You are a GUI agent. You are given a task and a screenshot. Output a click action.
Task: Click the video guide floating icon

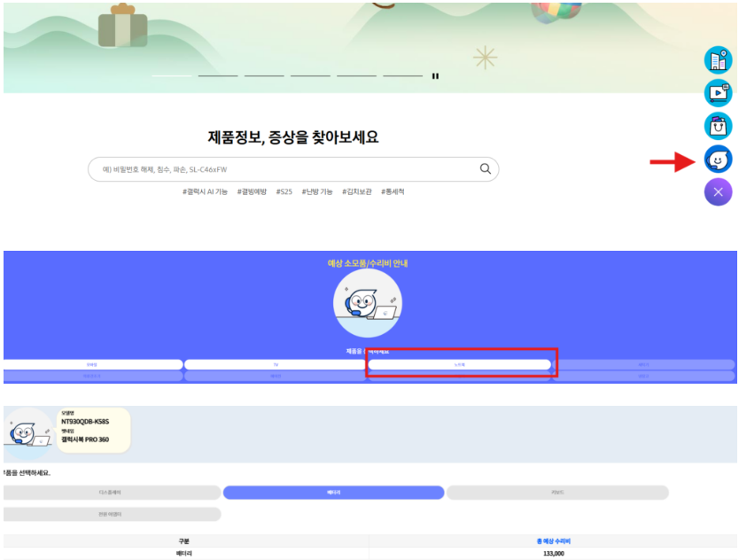[718, 93]
